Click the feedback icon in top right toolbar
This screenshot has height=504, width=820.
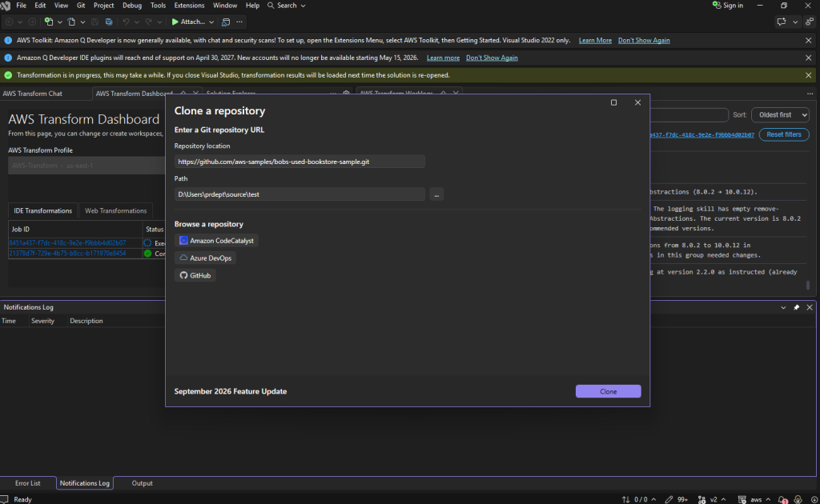tap(782, 22)
